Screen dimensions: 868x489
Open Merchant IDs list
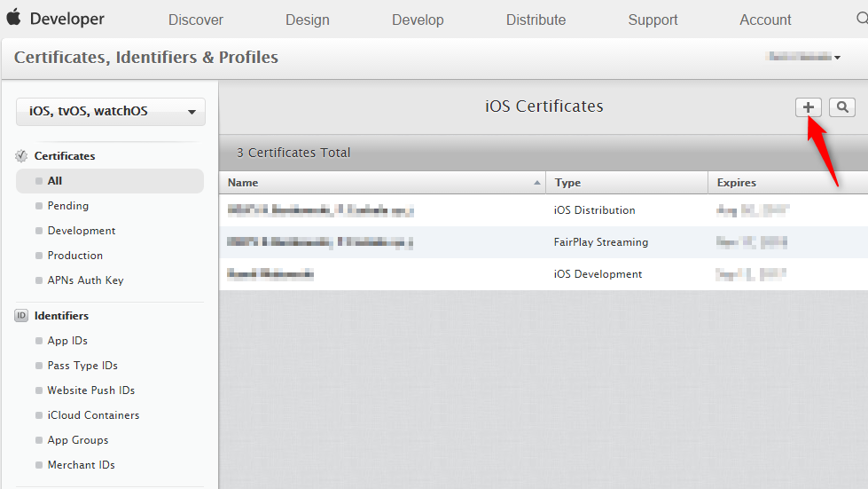point(82,465)
